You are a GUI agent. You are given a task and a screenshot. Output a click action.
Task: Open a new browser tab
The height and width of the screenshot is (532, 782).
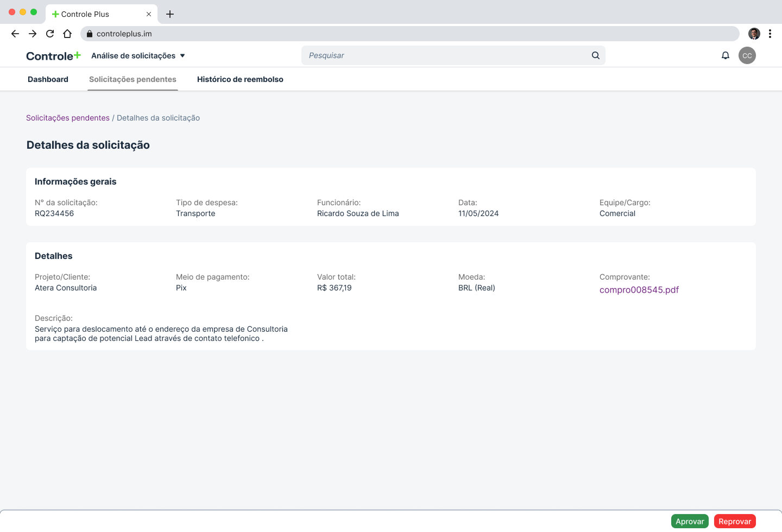[x=170, y=14]
